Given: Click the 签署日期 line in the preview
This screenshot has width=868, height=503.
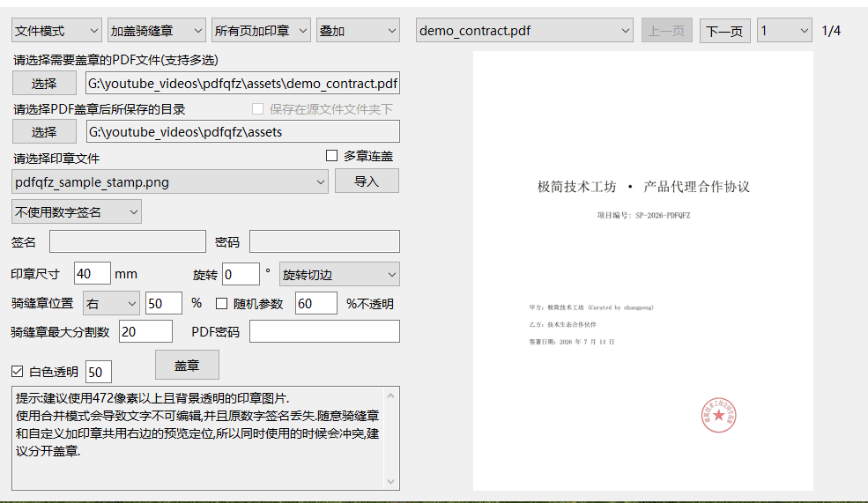Looking at the screenshot, I should click(x=572, y=342).
